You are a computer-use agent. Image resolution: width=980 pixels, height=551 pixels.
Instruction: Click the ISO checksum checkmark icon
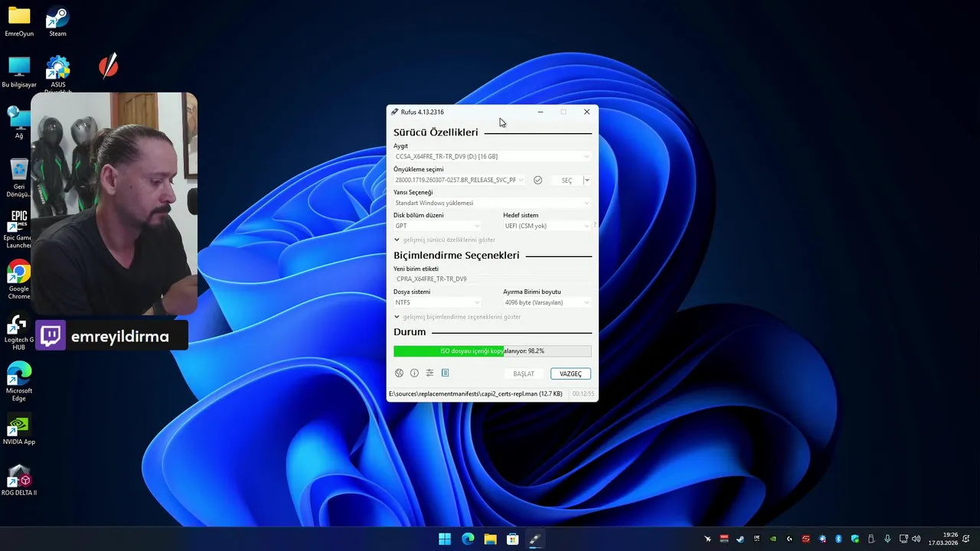coord(538,180)
